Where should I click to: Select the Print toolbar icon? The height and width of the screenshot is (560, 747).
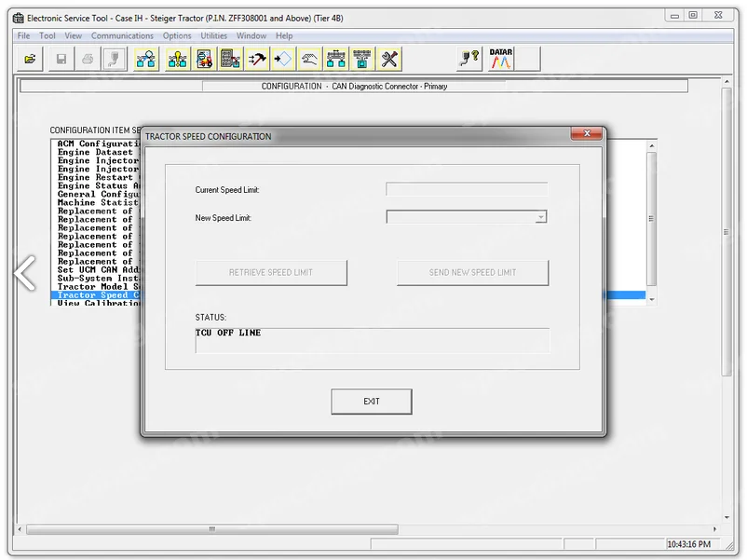88,58
